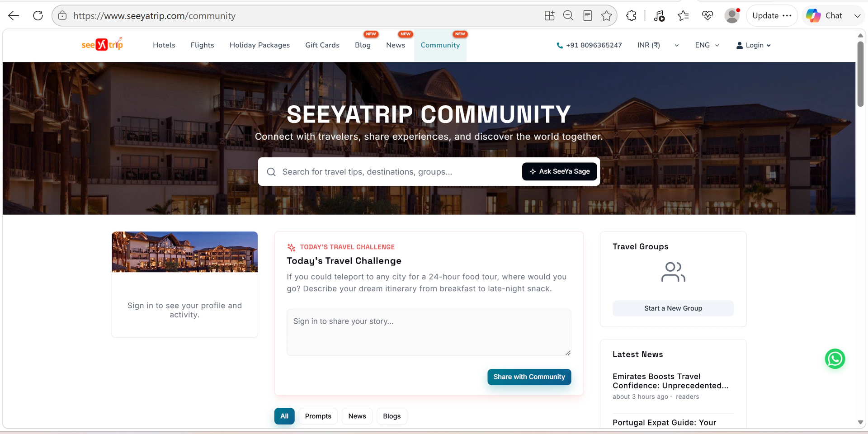Add this page to favorites star
868x434 pixels.
[607, 16]
